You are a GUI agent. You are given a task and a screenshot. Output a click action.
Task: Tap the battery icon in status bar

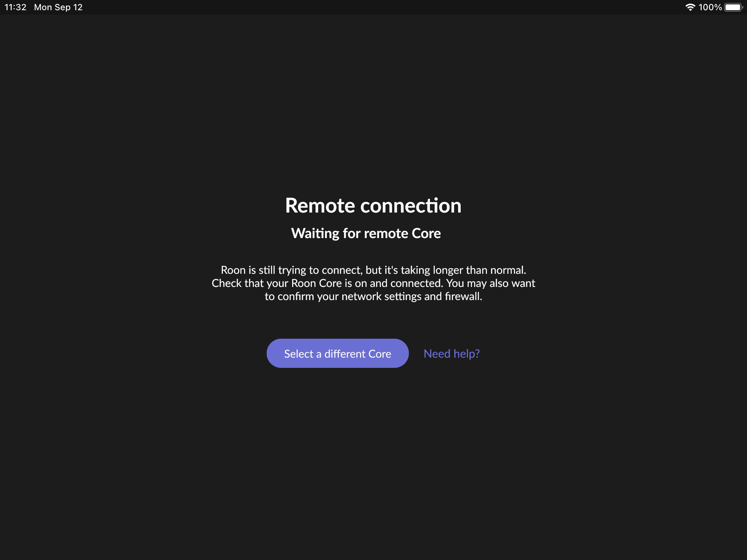tap(734, 7)
